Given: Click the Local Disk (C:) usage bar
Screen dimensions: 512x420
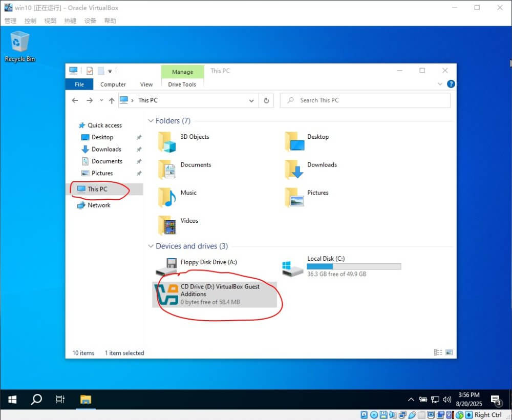Looking at the screenshot, I should (354, 266).
